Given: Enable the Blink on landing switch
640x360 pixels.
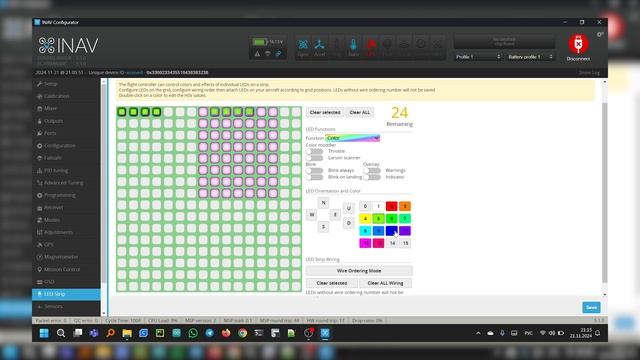Looking at the screenshot, I should 314,177.
